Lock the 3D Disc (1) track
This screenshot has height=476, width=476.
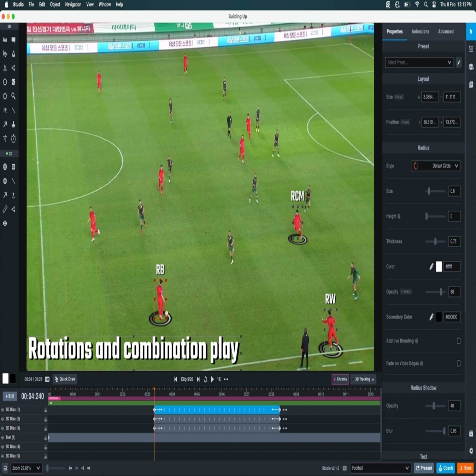click(45, 410)
